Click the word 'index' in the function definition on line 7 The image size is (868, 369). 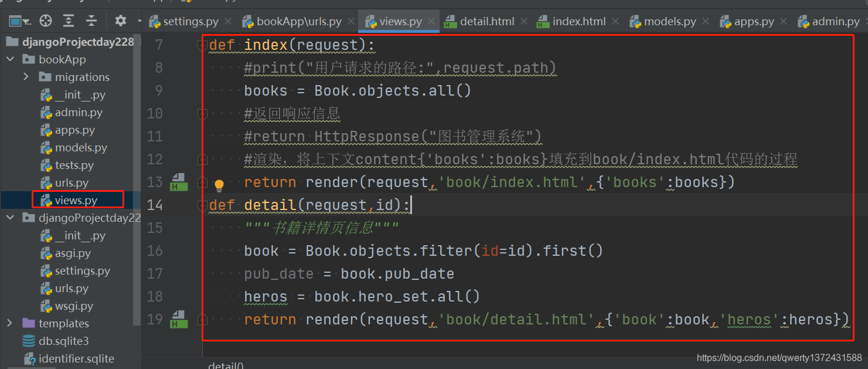tap(266, 45)
